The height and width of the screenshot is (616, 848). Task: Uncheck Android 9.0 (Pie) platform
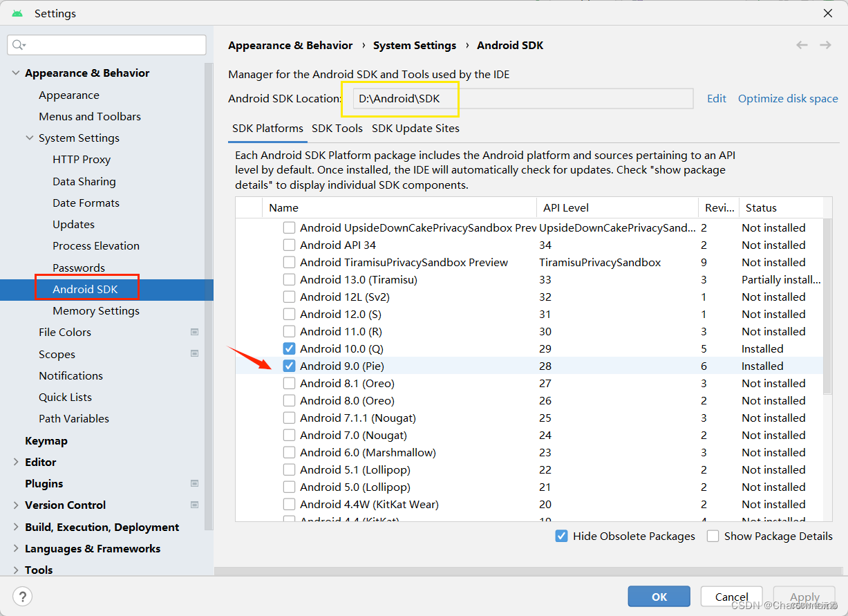point(289,366)
